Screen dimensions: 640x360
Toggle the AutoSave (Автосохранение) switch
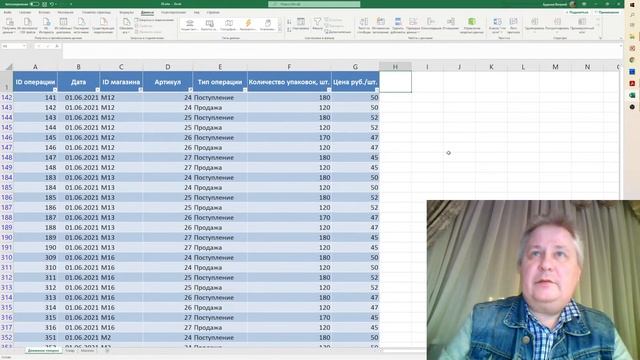coord(34,4)
